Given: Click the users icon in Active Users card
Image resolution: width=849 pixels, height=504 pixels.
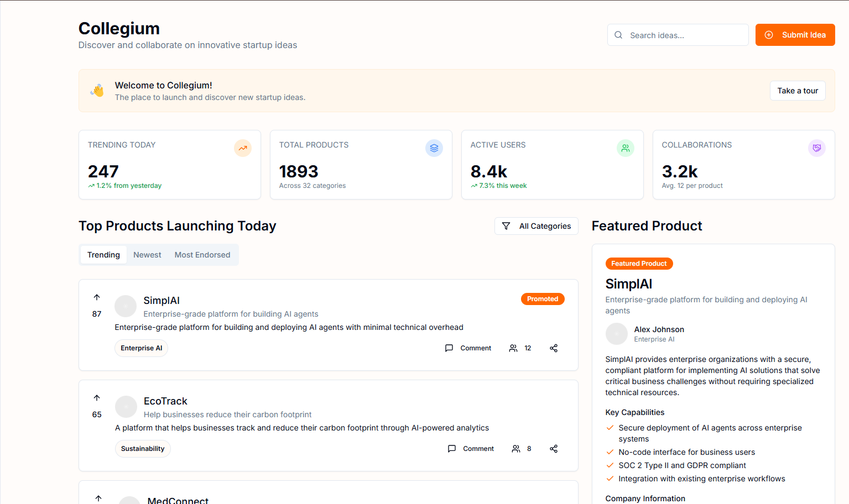Looking at the screenshot, I should point(625,148).
